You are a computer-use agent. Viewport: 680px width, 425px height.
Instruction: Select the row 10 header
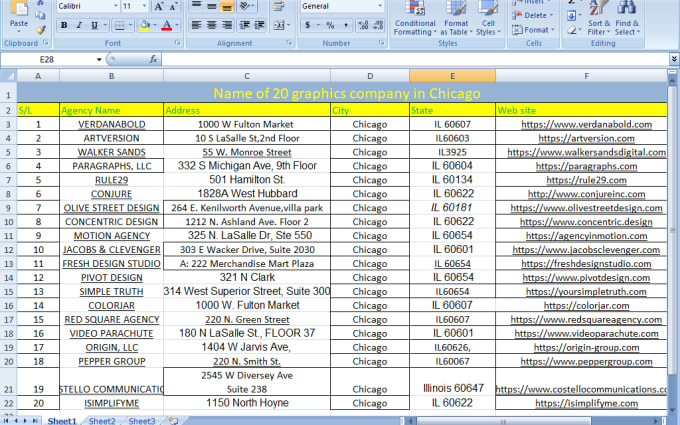tap(8, 222)
